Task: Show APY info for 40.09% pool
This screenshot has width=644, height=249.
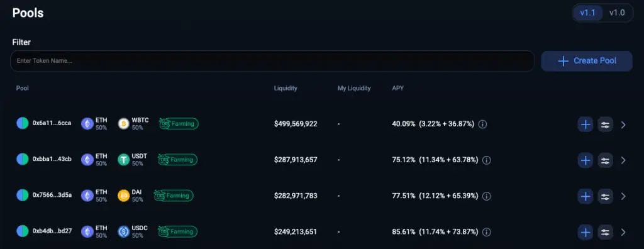Action: 483,124
